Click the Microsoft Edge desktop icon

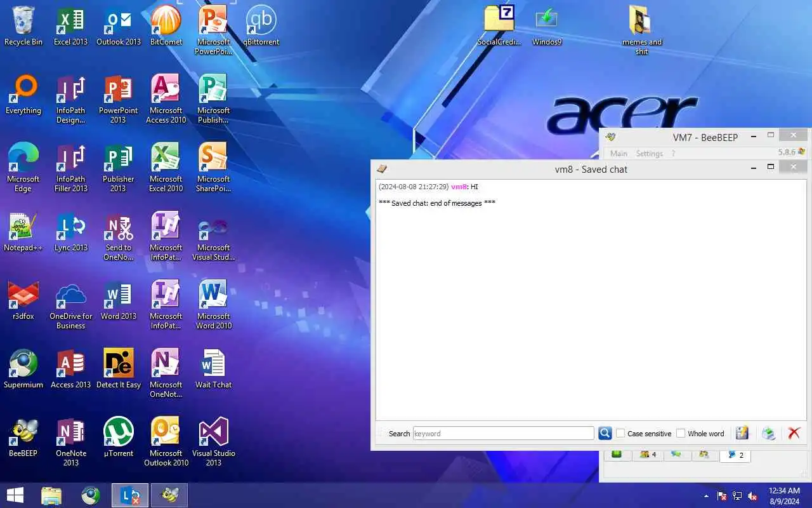[x=23, y=168]
